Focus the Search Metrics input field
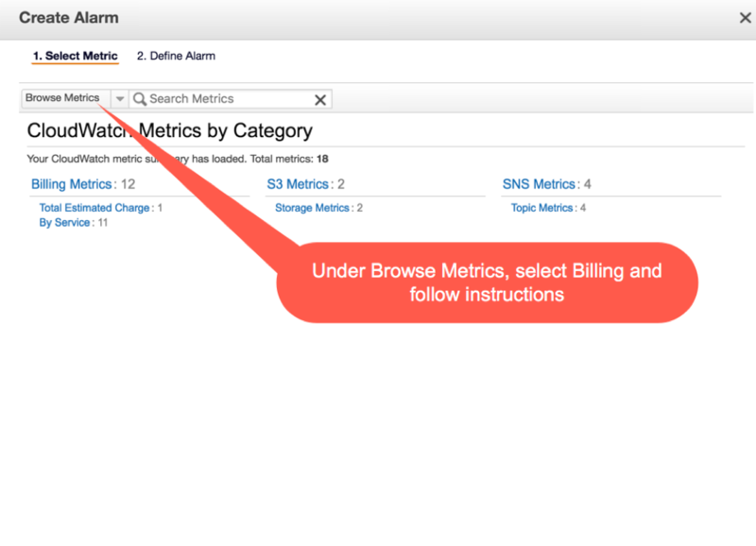This screenshot has height=546, width=756. [x=230, y=99]
